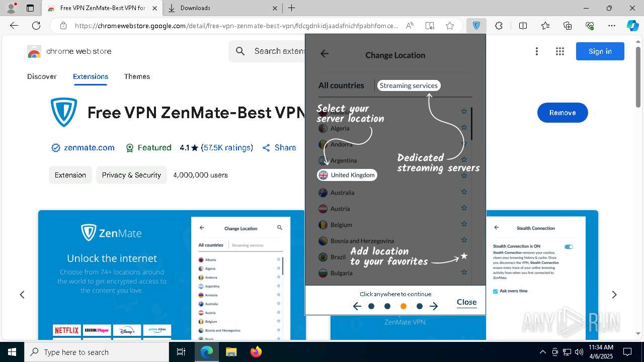This screenshot has width=644, height=362.
Task: Refresh the current page
Action: coord(36,26)
